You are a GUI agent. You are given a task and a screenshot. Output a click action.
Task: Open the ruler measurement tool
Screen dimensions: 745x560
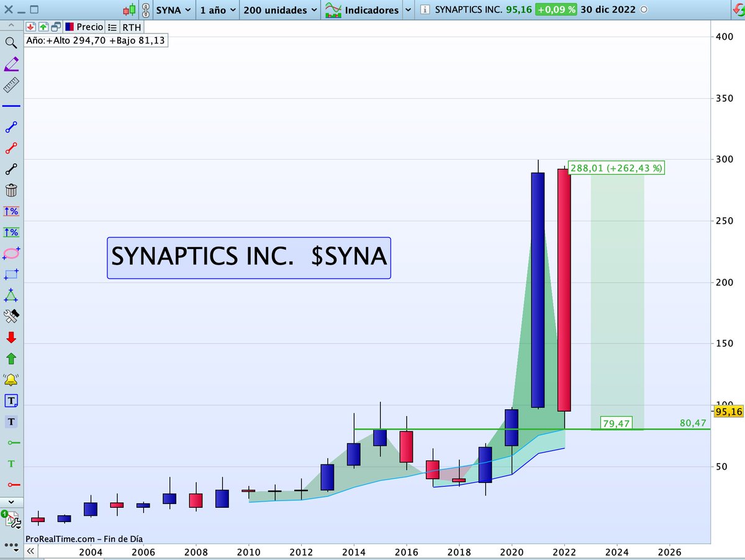click(11, 85)
